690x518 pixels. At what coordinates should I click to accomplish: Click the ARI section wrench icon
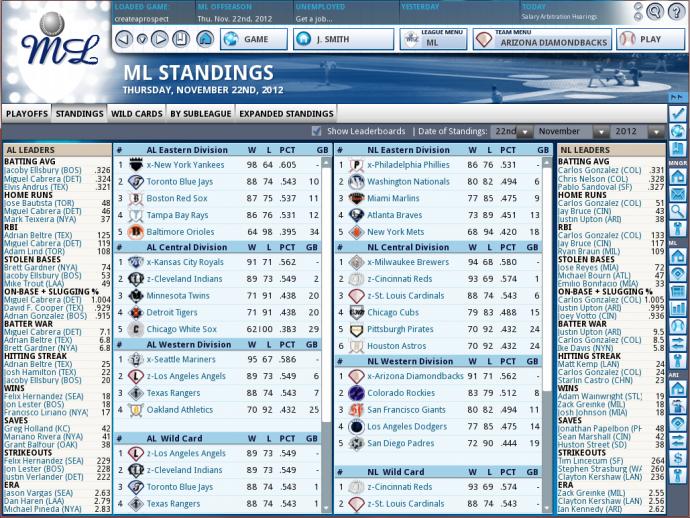[678, 475]
